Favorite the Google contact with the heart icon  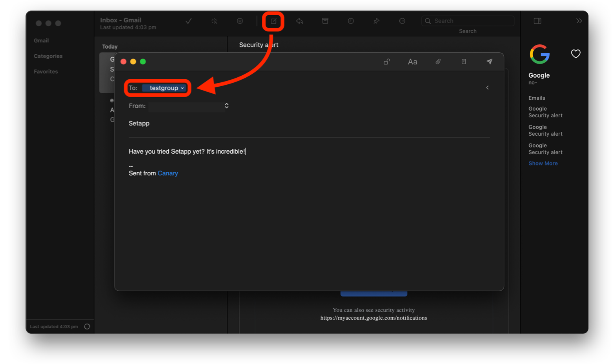click(x=576, y=54)
